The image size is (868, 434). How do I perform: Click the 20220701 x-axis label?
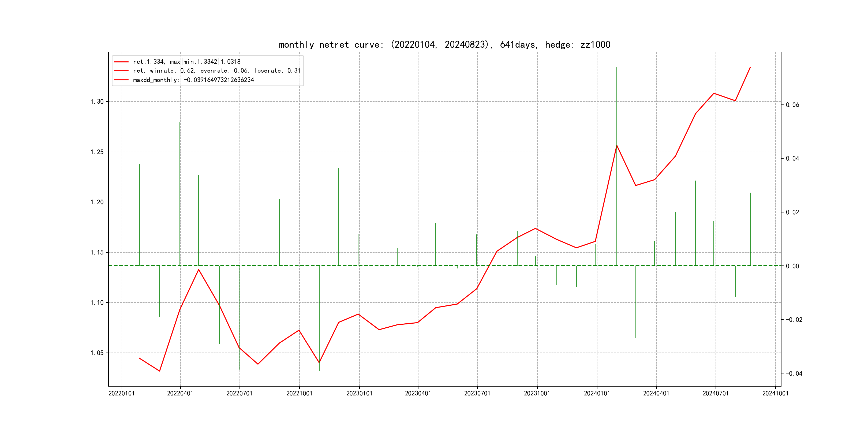(x=239, y=393)
